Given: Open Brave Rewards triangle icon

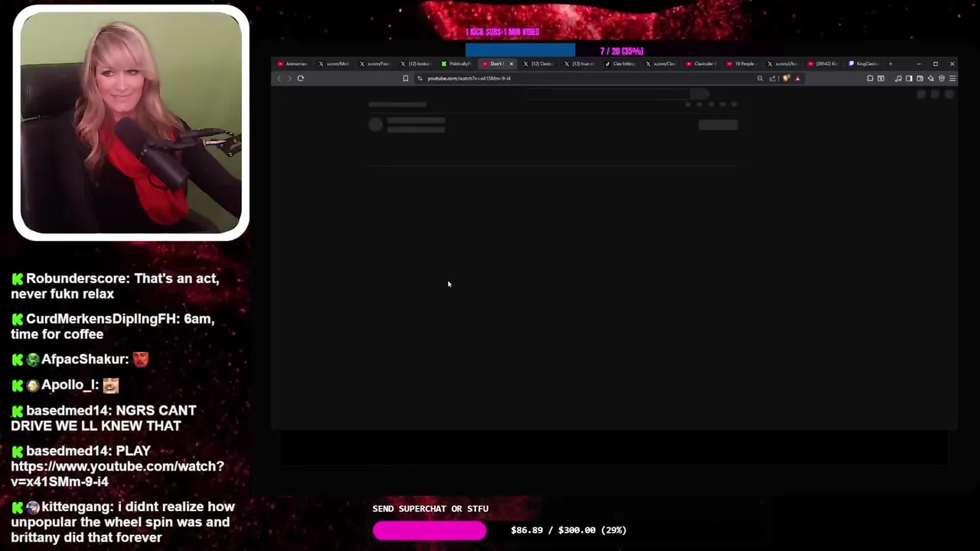Looking at the screenshot, I should [x=797, y=78].
